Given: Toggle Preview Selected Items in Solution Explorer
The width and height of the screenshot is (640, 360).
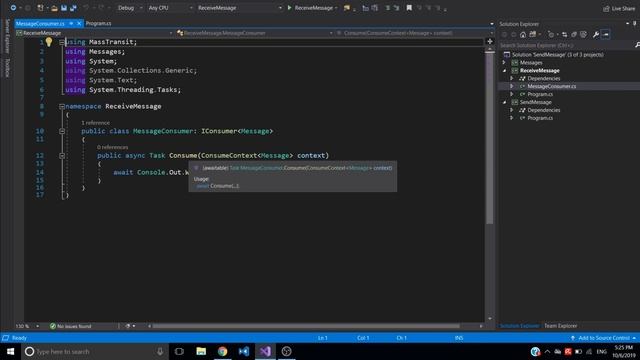Looking at the screenshot, I should (x=606, y=35).
